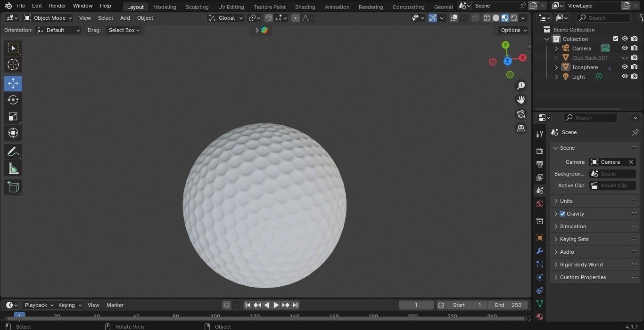644x330 pixels.
Task: Open the World properties tab
Action: coord(540,204)
